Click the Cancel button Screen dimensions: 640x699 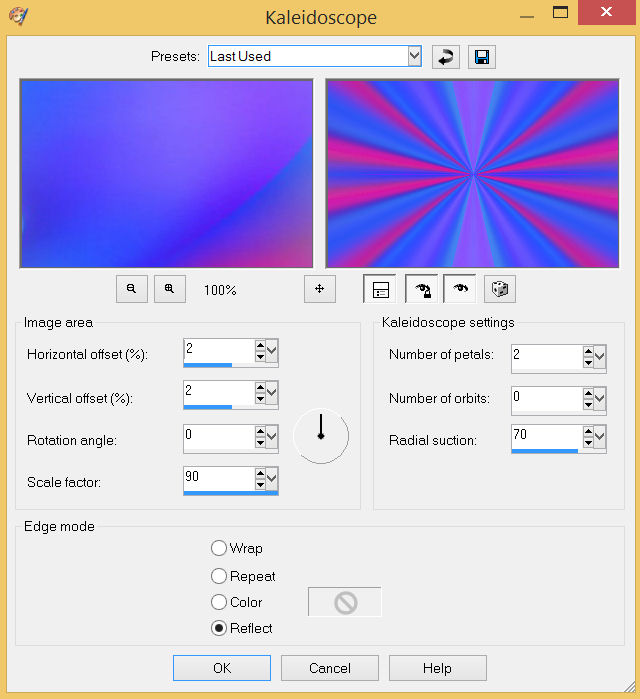[329, 668]
